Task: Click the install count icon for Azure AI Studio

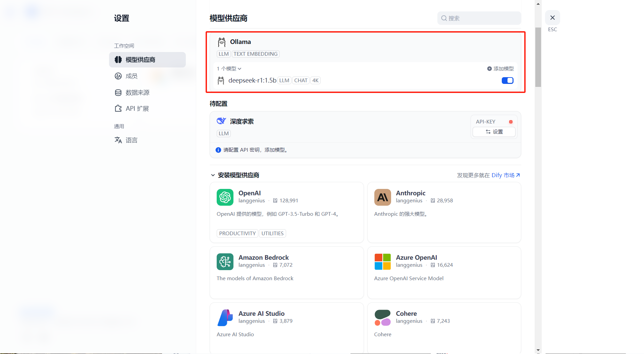Action: [275, 321]
